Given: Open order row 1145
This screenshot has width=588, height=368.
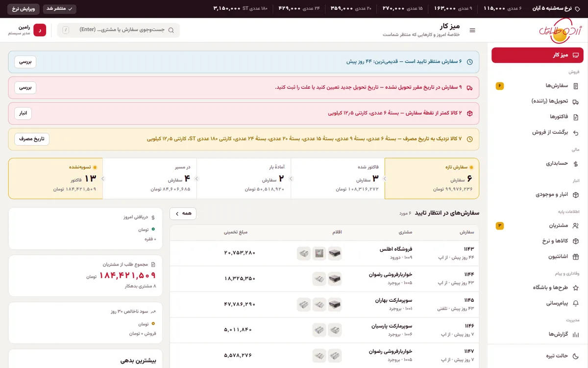Looking at the screenshot, I should [324, 304].
